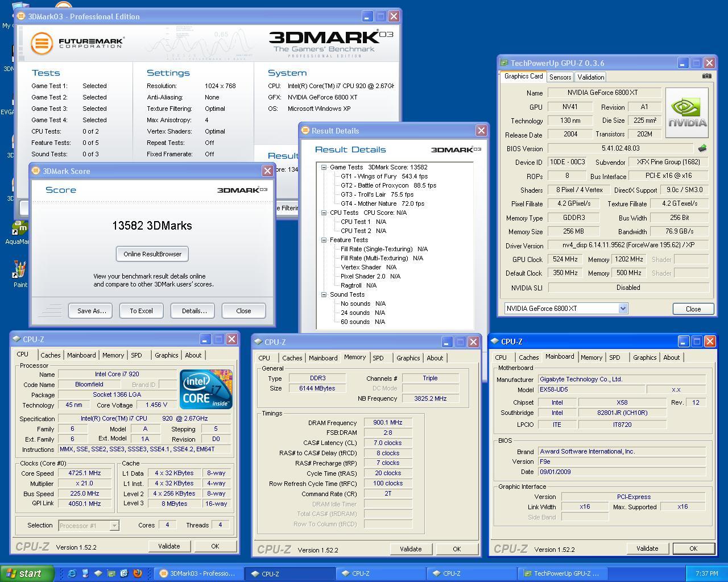Image resolution: width=728 pixels, height=582 pixels.
Task: Click the green quick launch icon beside CPU-Z diamond
Action: tap(111, 573)
